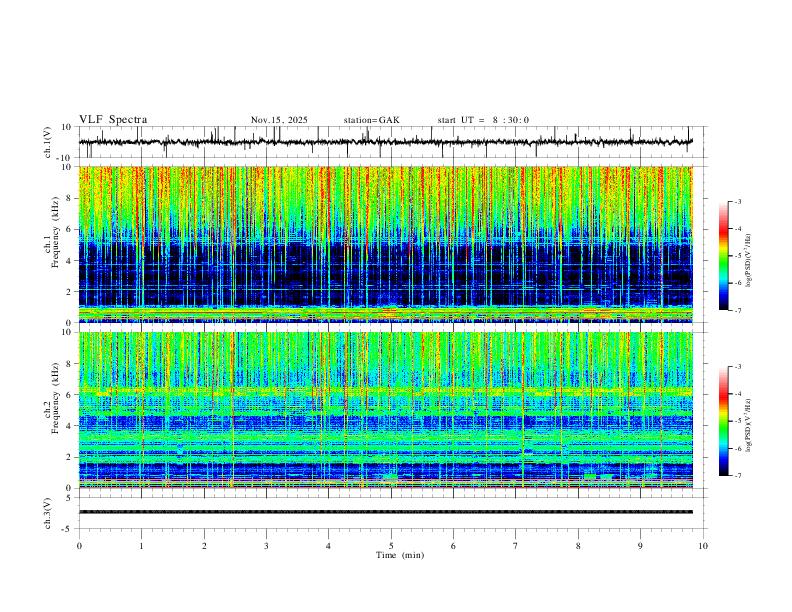
Task: Select the "start UT = 8 :30: 0" text
Action: tap(483, 120)
